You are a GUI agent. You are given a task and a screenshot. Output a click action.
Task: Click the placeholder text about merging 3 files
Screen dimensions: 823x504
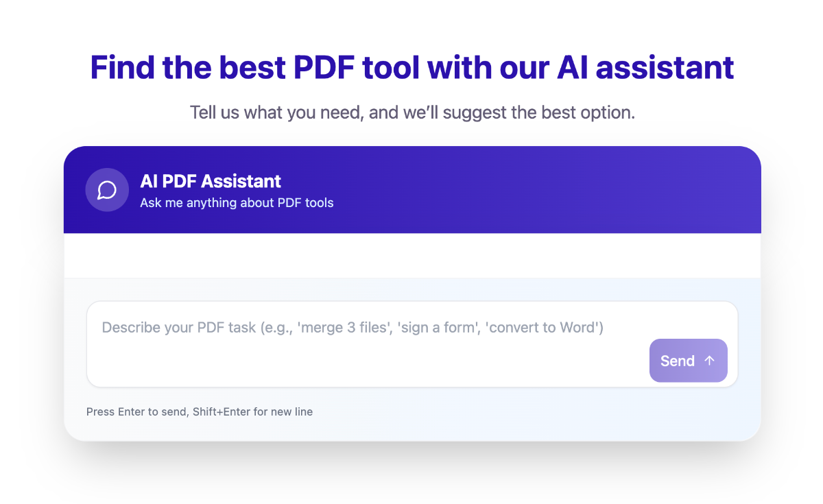coord(352,327)
